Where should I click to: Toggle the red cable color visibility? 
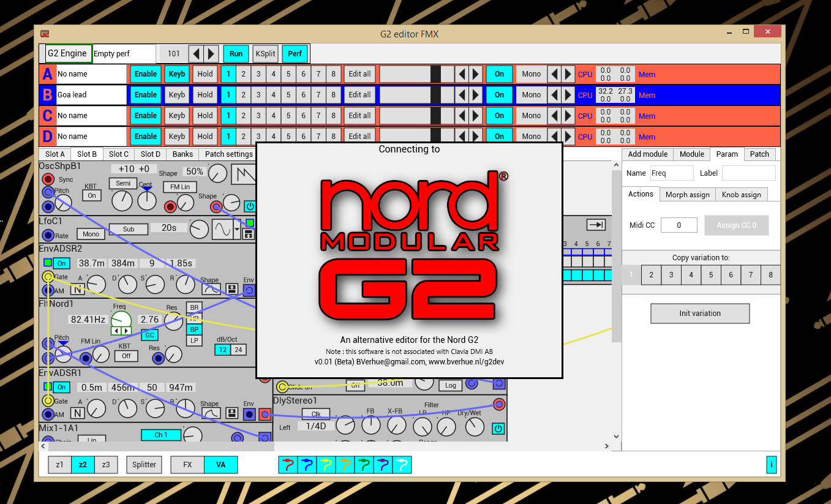[288, 465]
